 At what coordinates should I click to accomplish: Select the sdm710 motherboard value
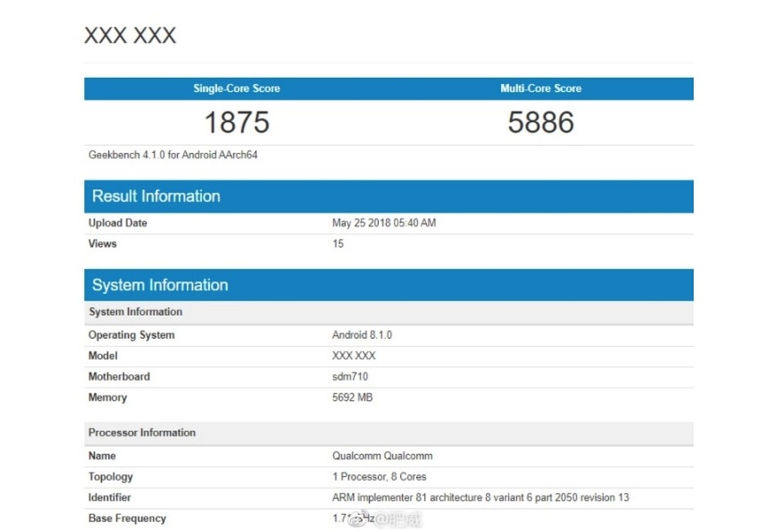pyautogui.click(x=350, y=376)
